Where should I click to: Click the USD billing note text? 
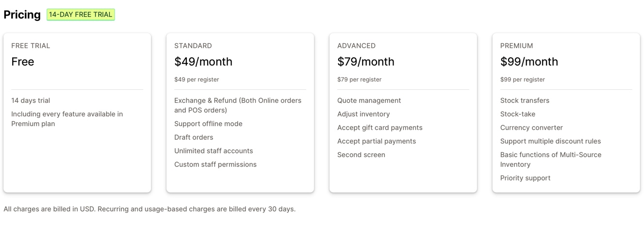[149, 209]
